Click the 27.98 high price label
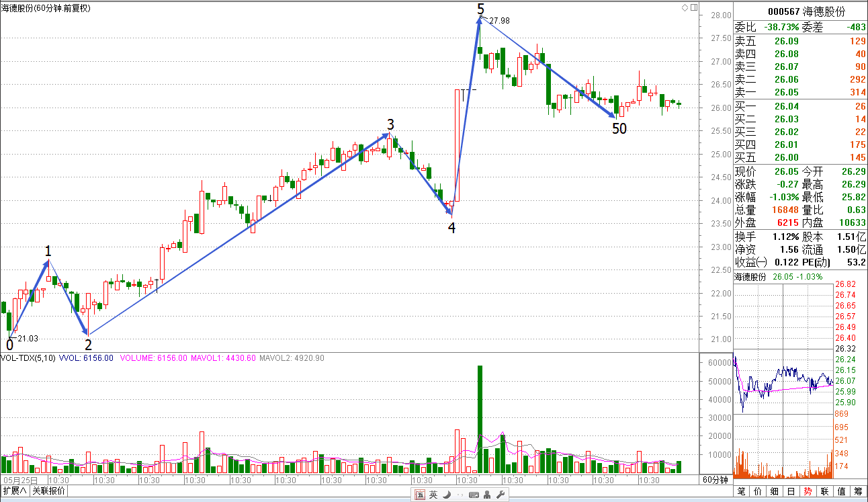The height and width of the screenshot is (502, 868). click(x=500, y=21)
